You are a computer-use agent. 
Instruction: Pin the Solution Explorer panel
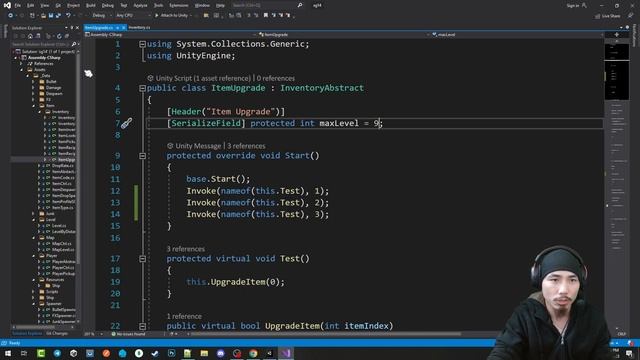coord(71,27)
